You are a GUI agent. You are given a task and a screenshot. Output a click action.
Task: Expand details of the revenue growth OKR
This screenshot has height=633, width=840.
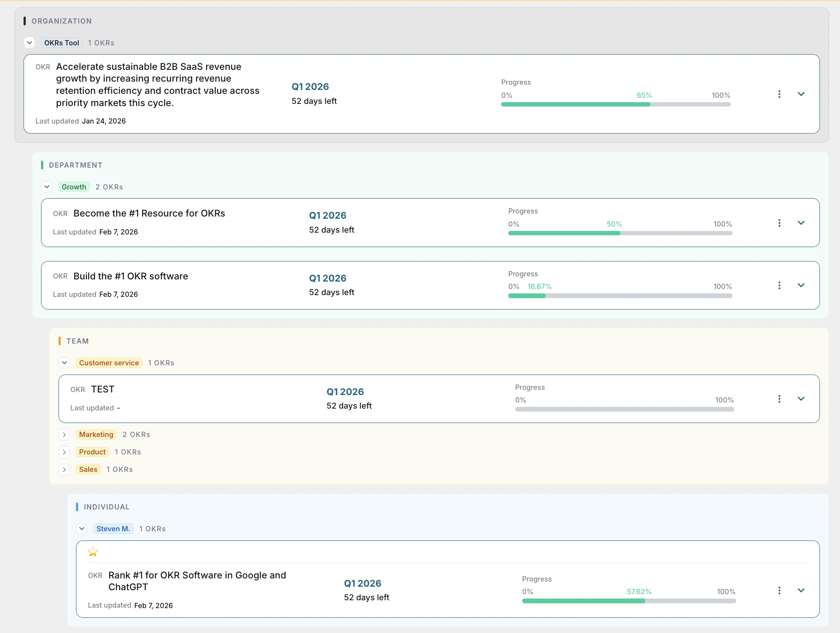[x=801, y=94]
